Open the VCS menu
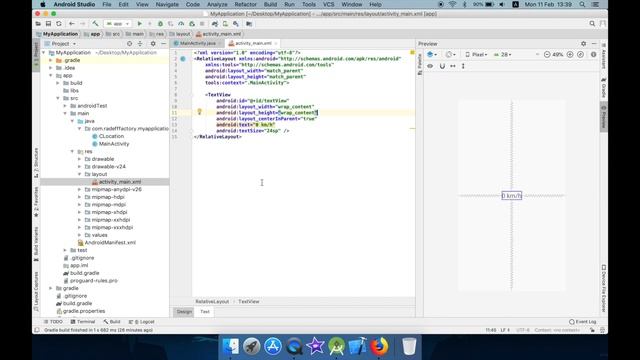640x360 pixels. 329,4
